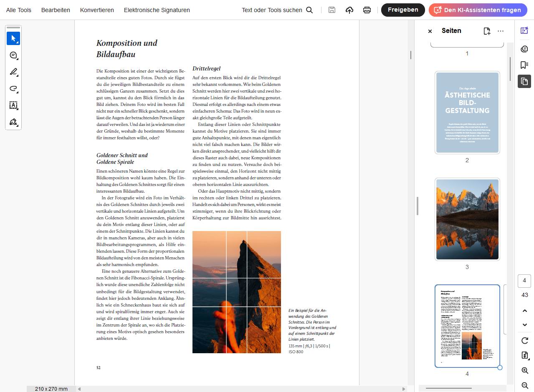The width and height of the screenshot is (534, 392).
Task: Click the right panel resize handle
Action: point(417,206)
